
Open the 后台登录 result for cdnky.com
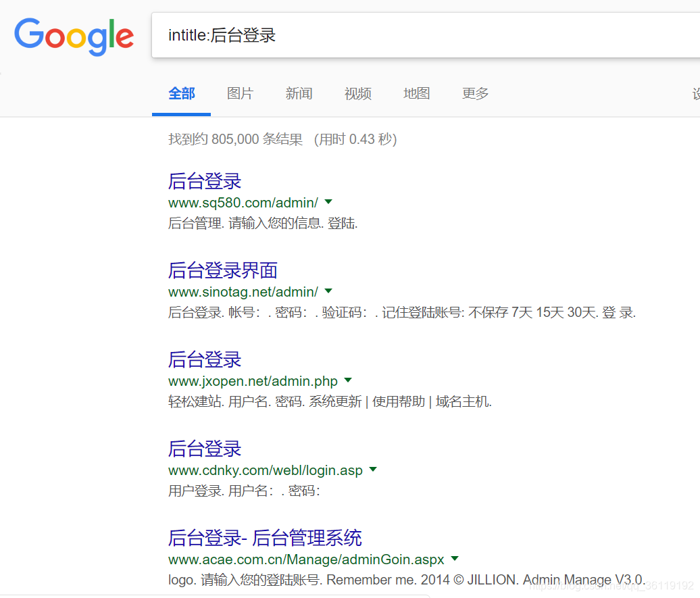coord(205,449)
